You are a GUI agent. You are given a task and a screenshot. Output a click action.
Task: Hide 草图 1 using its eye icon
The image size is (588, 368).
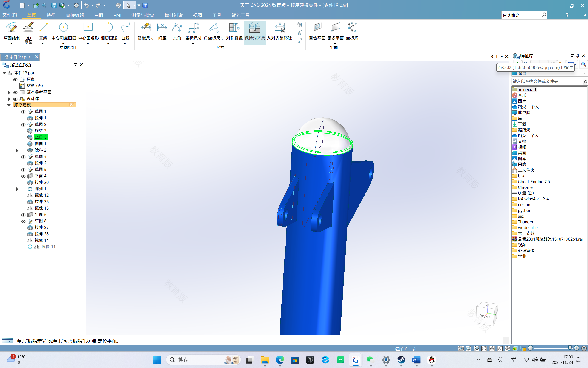click(23, 112)
